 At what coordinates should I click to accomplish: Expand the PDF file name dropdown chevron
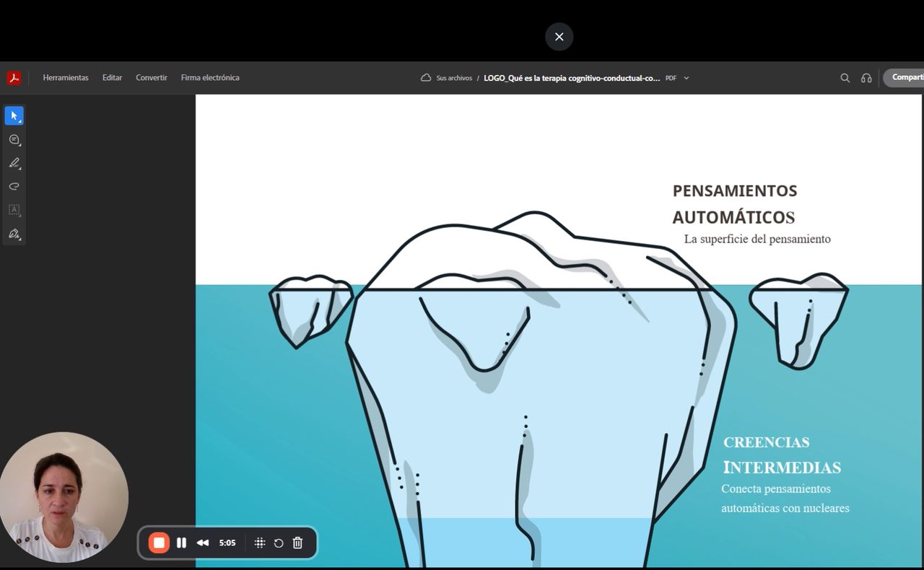point(687,78)
